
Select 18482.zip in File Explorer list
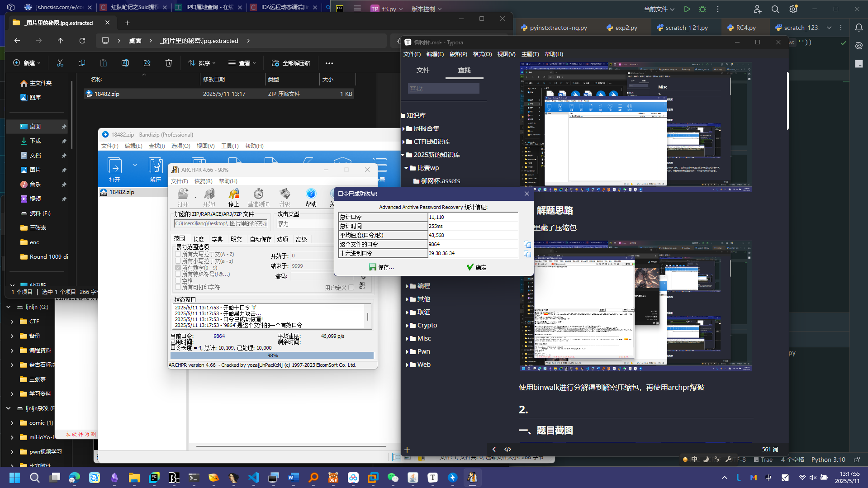[x=218, y=94]
